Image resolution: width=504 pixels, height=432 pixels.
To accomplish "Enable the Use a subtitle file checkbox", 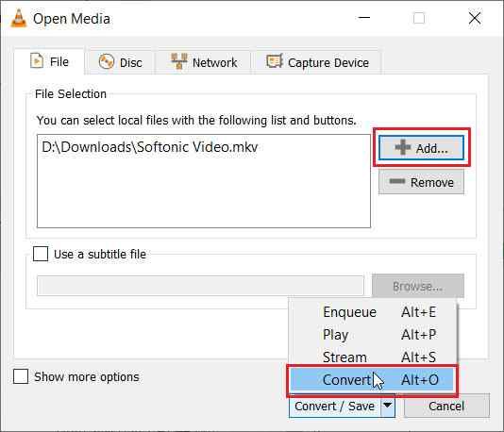I will tap(41, 254).
